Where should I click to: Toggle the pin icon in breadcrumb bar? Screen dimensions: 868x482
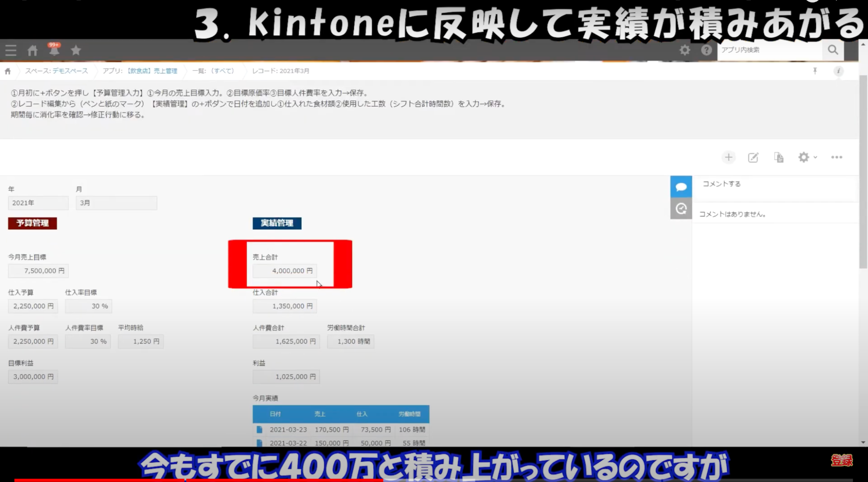pyautogui.click(x=815, y=71)
